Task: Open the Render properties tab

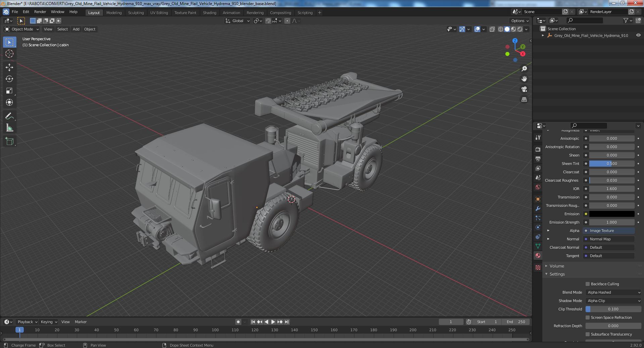Action: coord(538,149)
